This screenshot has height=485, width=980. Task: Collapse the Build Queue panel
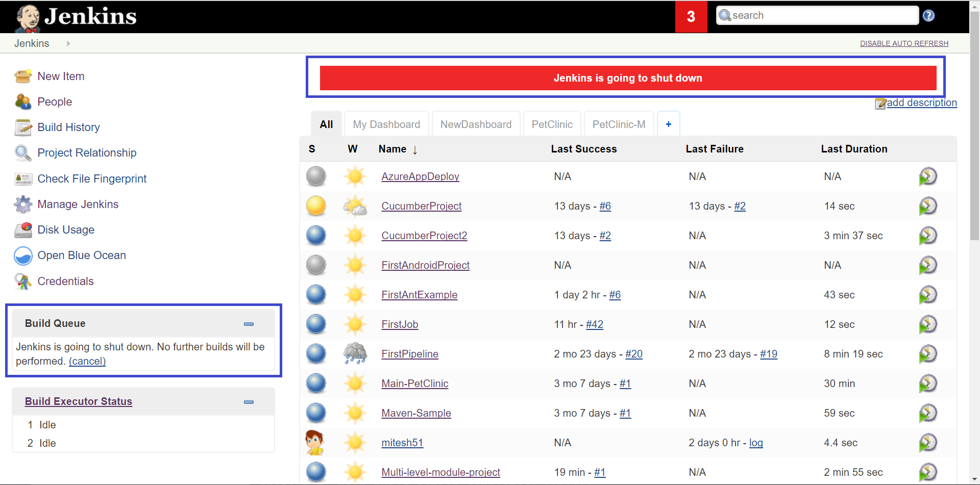coord(249,324)
